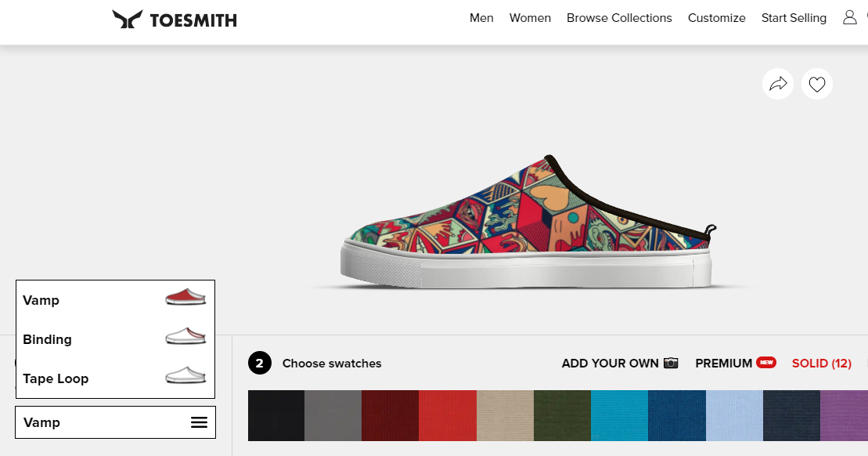Pick the bright red swatch
The image size is (868, 456).
447,415
